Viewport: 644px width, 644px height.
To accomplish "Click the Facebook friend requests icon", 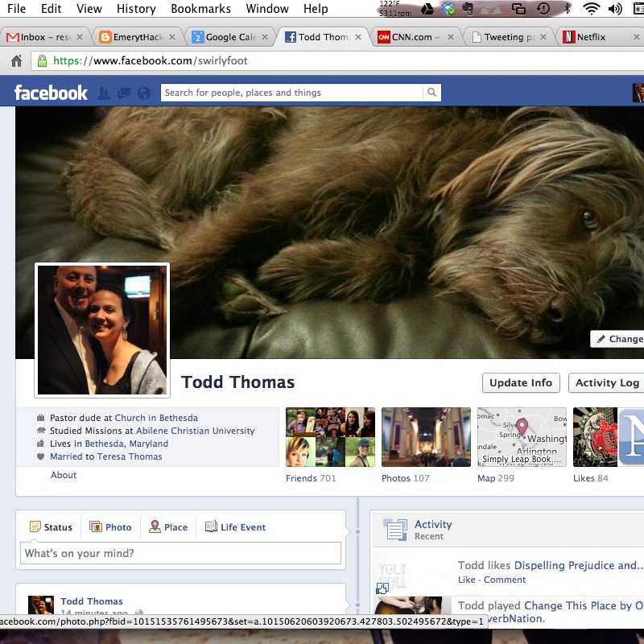I will (104, 93).
